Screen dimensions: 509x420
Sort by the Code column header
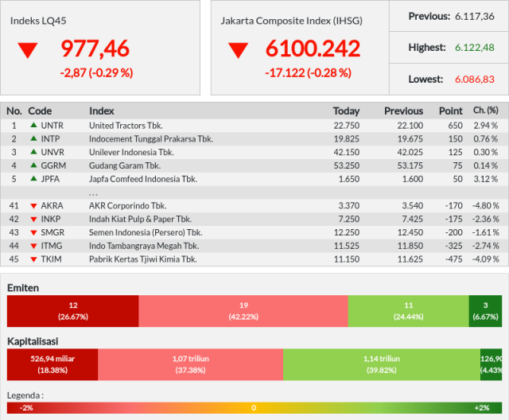click(40, 111)
